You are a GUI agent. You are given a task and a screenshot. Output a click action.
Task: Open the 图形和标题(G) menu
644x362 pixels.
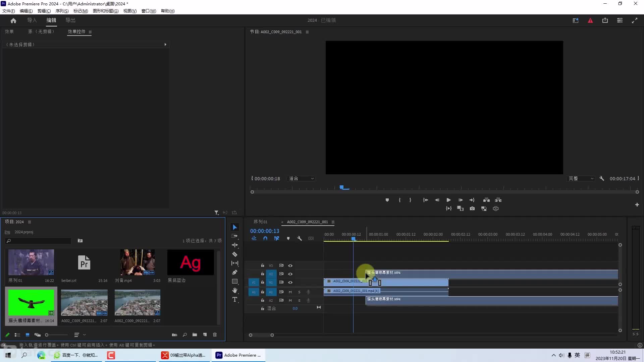(106, 11)
